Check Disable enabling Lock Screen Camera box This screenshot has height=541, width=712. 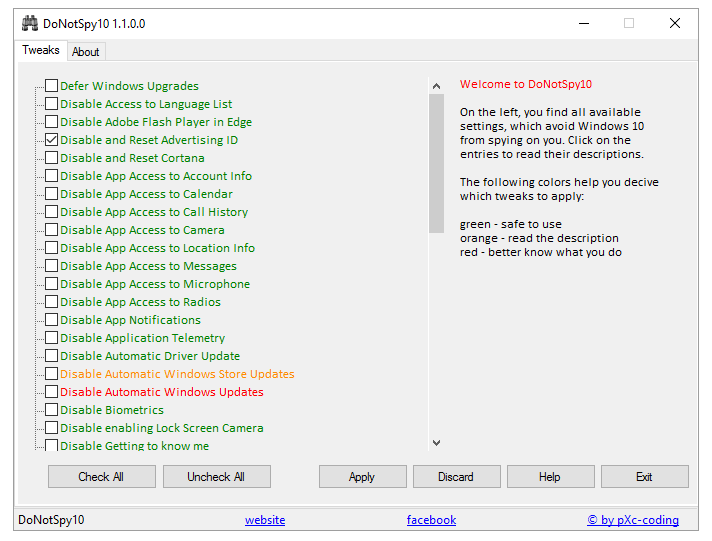click(x=52, y=427)
